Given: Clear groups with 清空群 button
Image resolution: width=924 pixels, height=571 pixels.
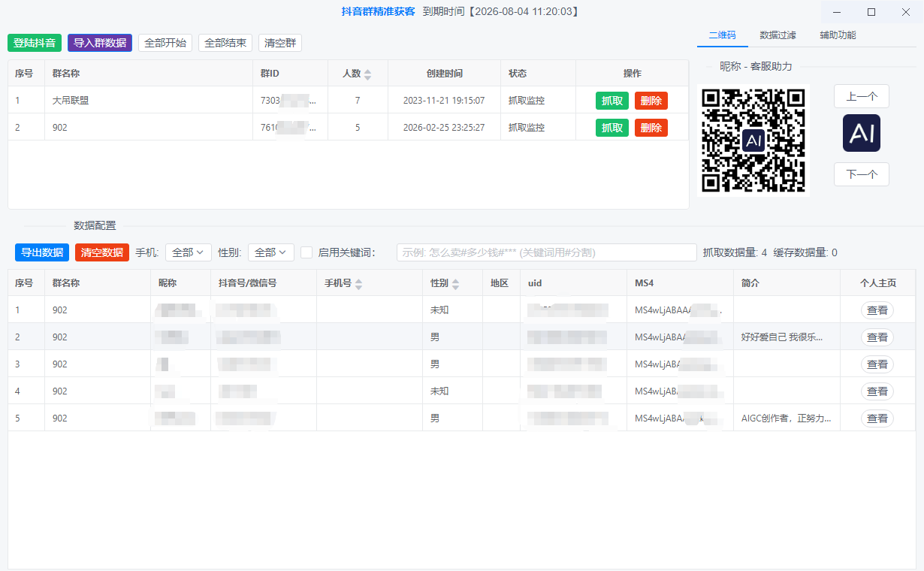Looking at the screenshot, I should click(x=280, y=43).
